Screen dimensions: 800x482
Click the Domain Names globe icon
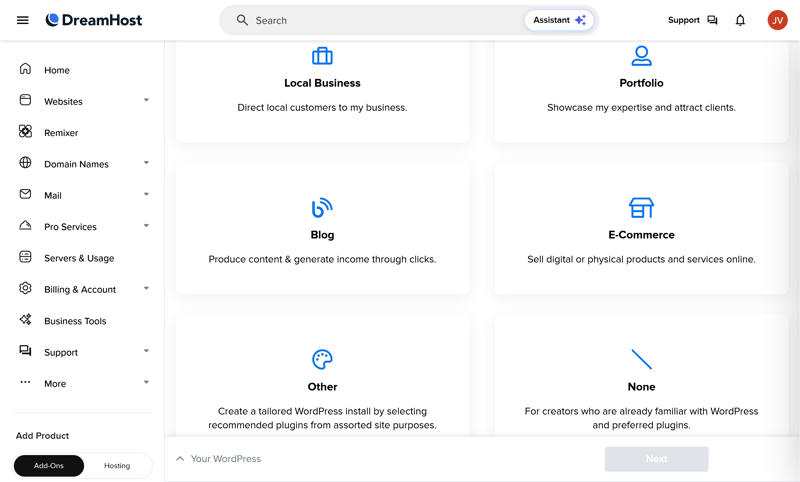25,163
